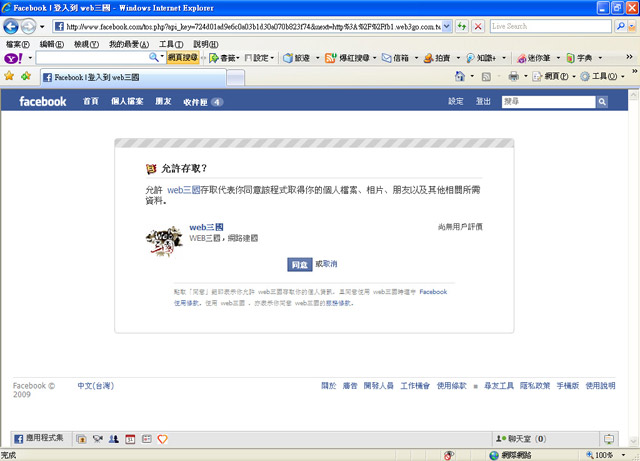Go to 首頁 in Facebook navigation
The width and height of the screenshot is (640, 461).
[91, 101]
